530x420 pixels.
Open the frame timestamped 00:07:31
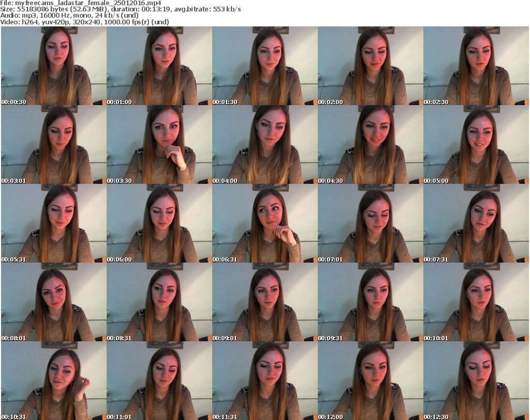pos(476,224)
